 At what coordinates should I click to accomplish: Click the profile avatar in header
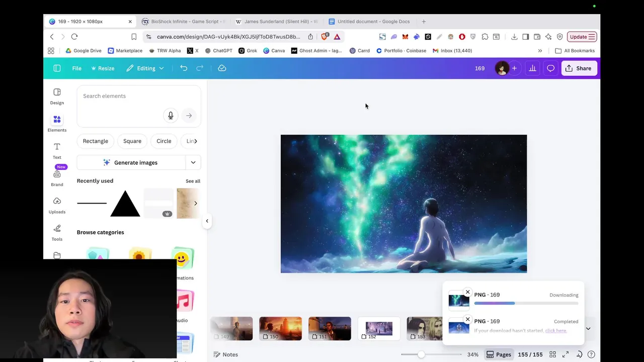pyautogui.click(x=501, y=68)
